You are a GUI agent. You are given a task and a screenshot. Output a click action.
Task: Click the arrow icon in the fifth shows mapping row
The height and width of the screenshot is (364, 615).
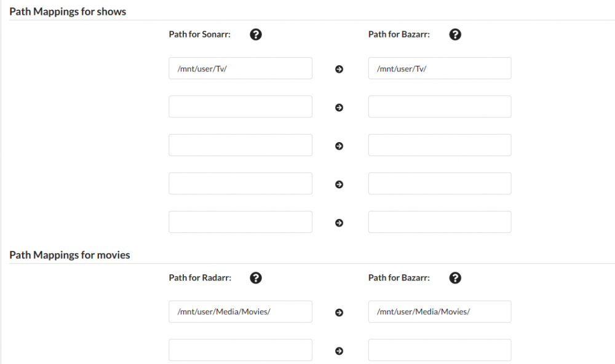pos(339,223)
